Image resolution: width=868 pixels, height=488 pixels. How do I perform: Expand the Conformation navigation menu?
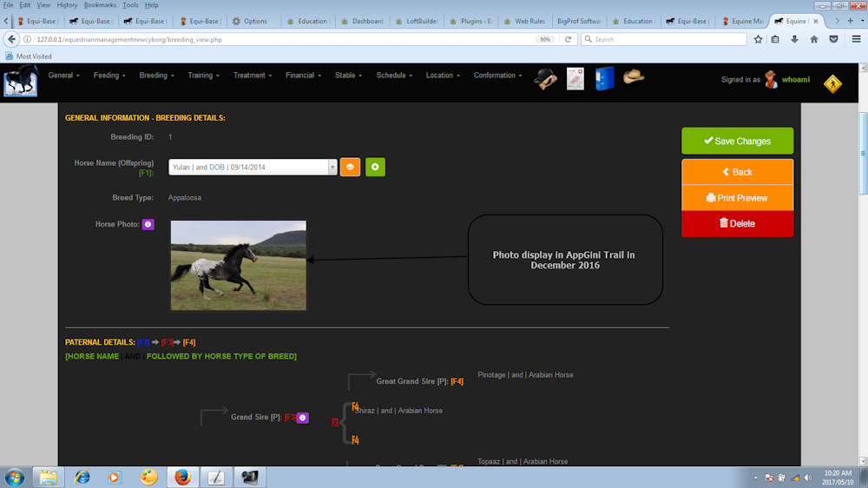497,76
